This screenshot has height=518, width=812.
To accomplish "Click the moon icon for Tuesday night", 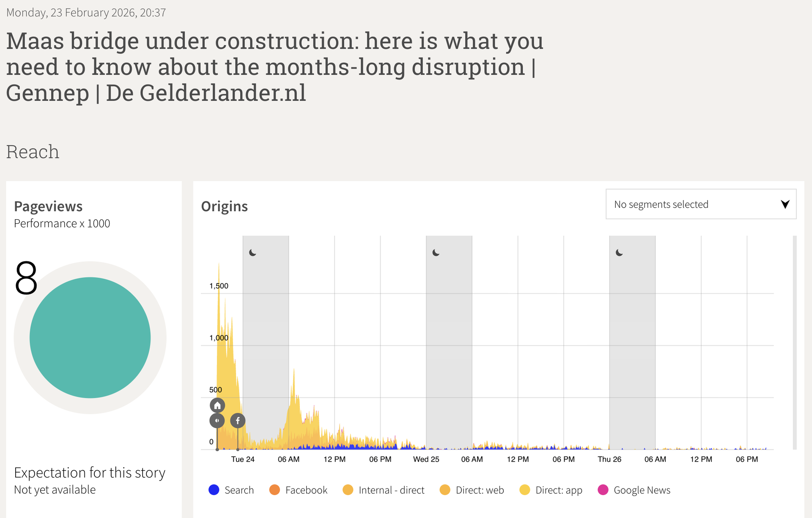I will [252, 253].
